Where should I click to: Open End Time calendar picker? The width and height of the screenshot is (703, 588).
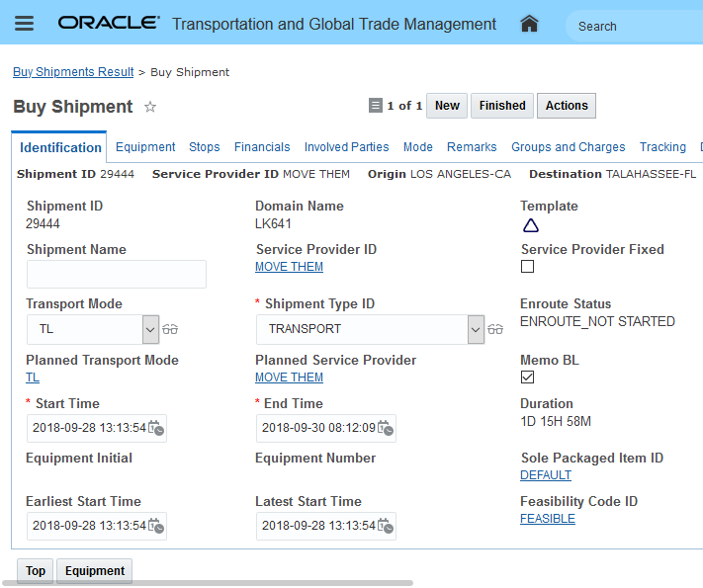pos(386,428)
